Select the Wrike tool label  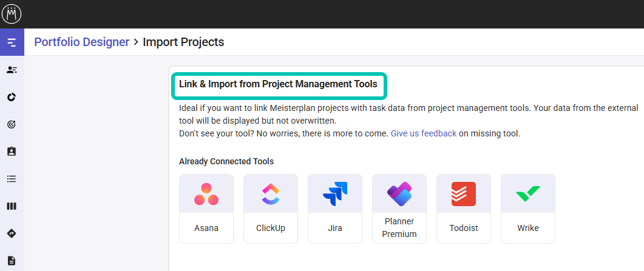coord(528,229)
